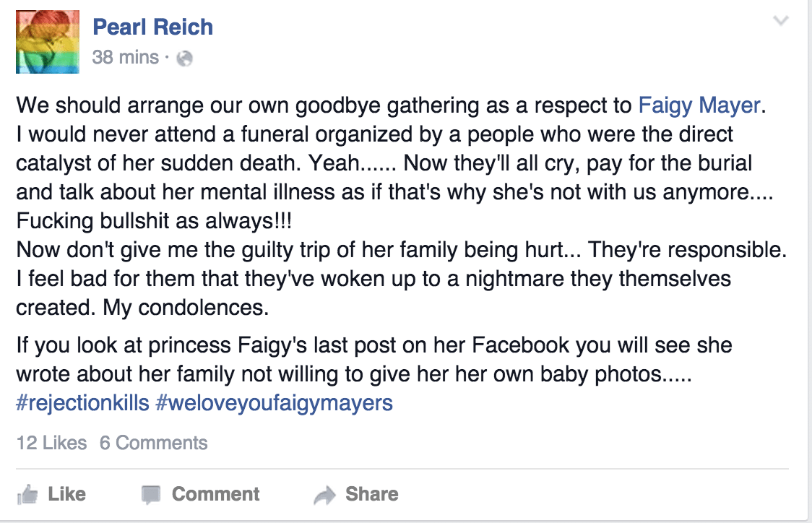The width and height of the screenshot is (812, 523).
Task: Open Pearl Reich's profile name link
Action: coord(152,26)
